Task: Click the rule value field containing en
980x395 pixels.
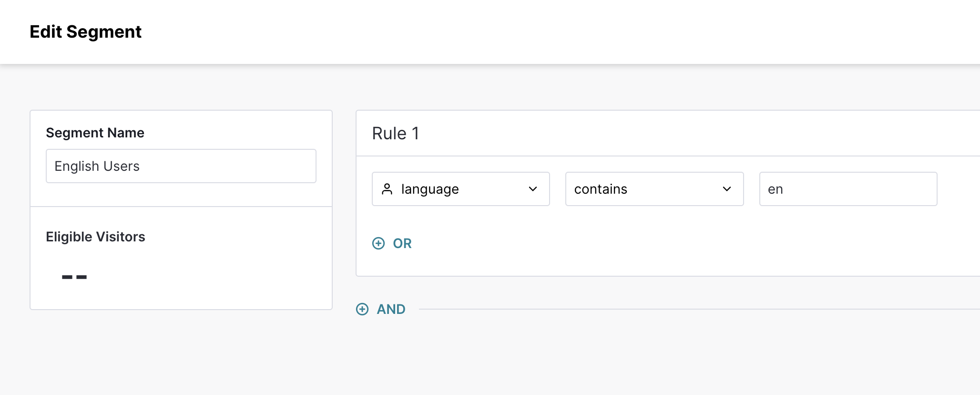Action: tap(848, 189)
